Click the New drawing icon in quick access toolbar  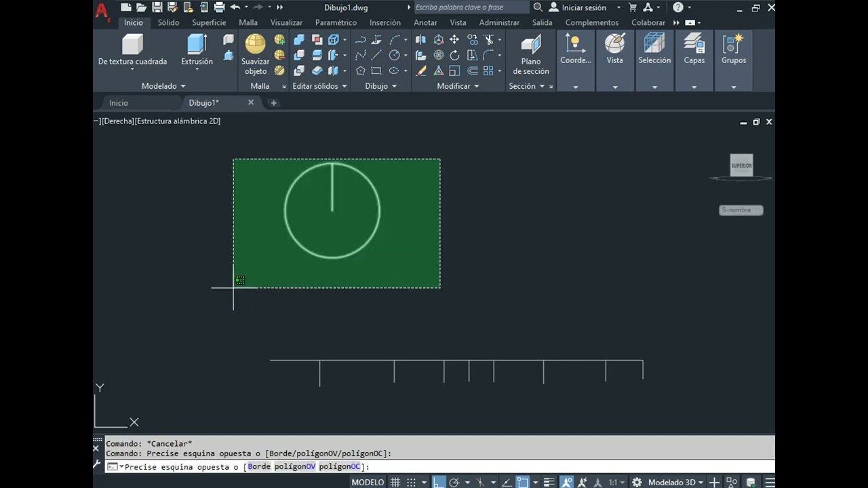point(126,7)
